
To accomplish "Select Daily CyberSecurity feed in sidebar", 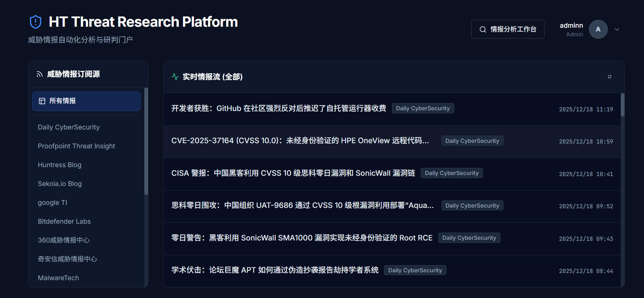I will pyautogui.click(x=69, y=127).
